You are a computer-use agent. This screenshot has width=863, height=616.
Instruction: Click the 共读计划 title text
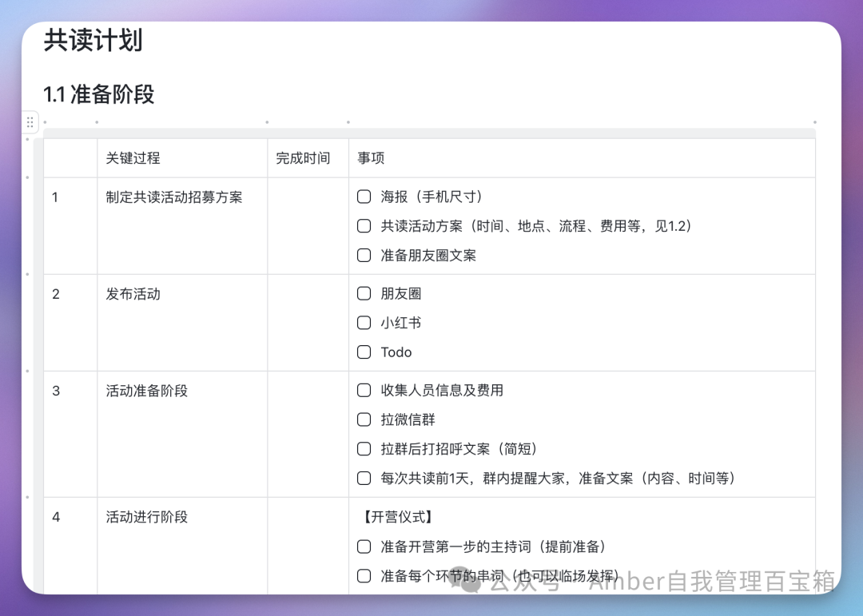tap(93, 40)
